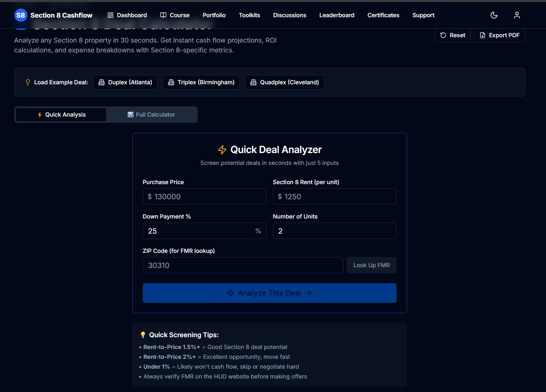This screenshot has width=546, height=392.
Task: Export the analysis as PDF
Action: pos(499,35)
